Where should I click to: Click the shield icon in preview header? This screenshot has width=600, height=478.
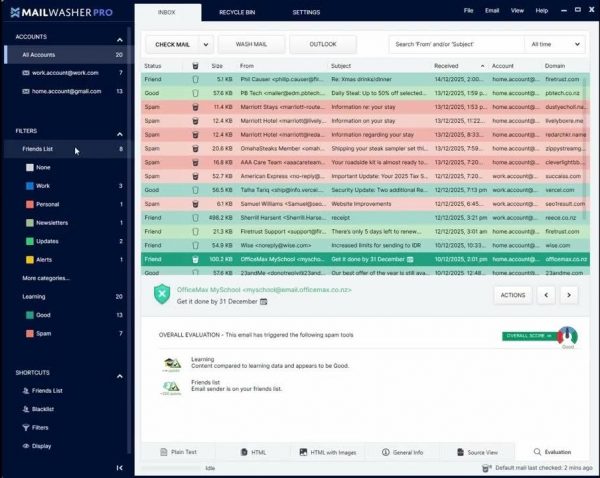(x=162, y=294)
